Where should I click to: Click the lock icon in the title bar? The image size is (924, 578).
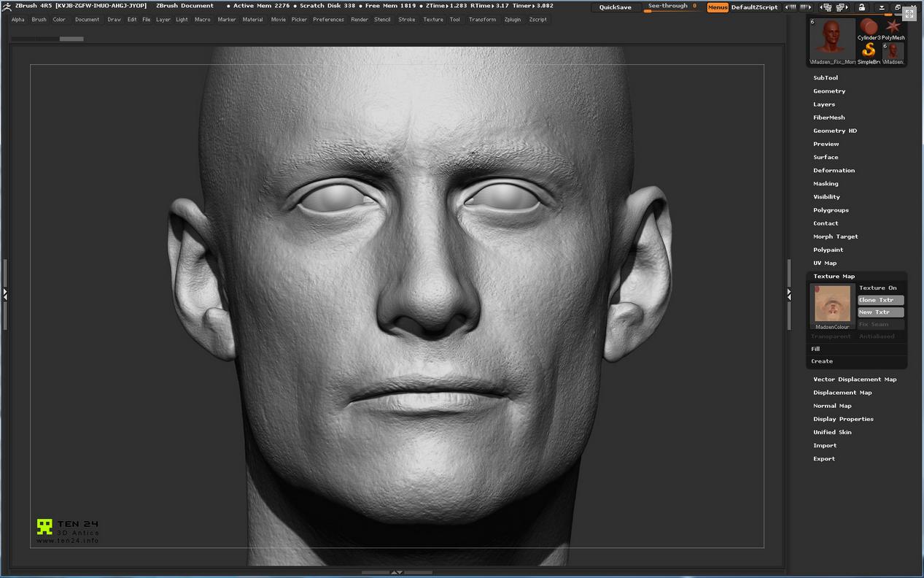pyautogui.click(x=862, y=7)
